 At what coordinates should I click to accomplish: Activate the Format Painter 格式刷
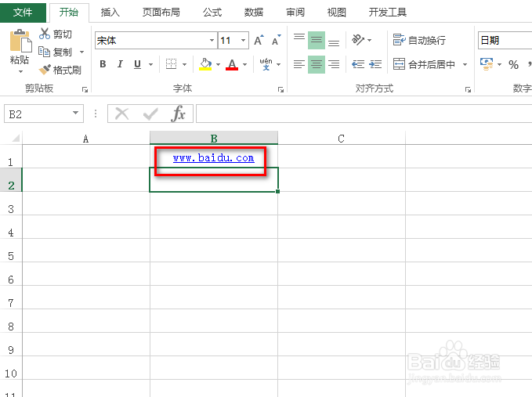tap(60, 70)
